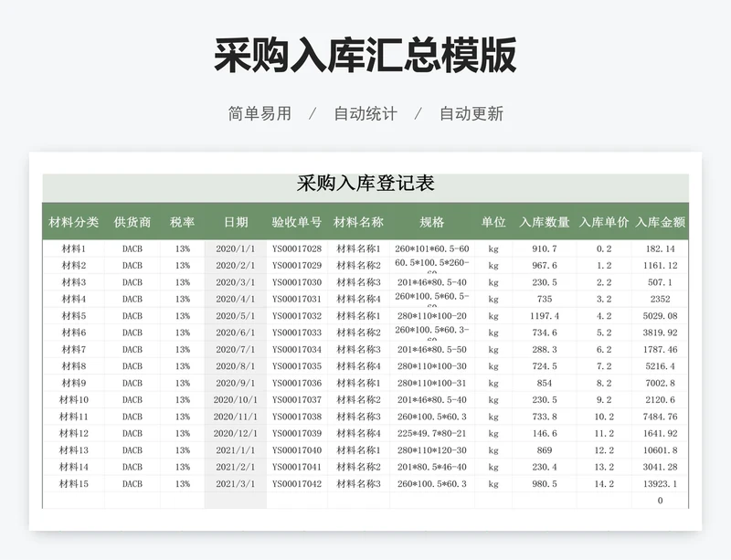The width and height of the screenshot is (731, 560).
Task: Select cell 材料15
Action: [74, 483]
